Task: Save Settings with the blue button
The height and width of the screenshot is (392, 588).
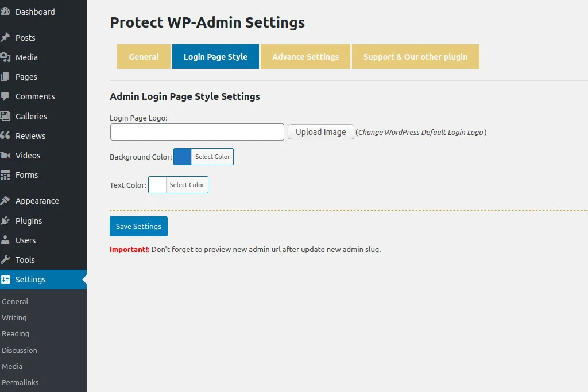Action: pos(138,226)
